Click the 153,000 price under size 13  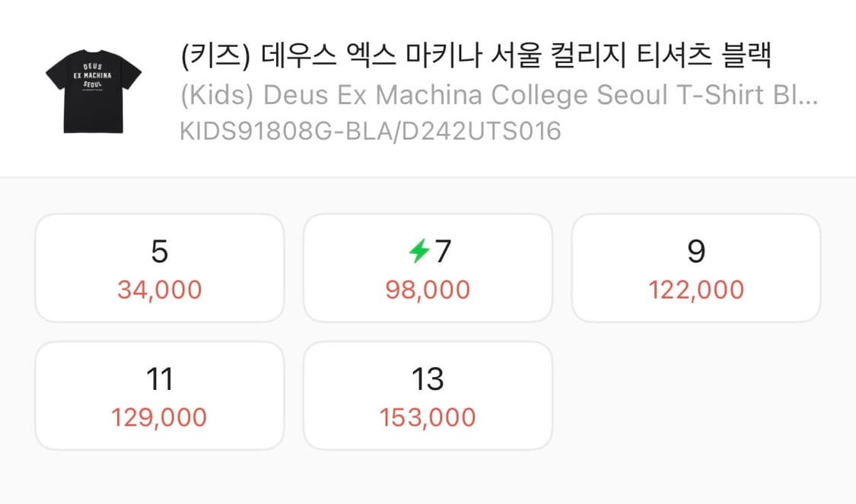tap(428, 417)
